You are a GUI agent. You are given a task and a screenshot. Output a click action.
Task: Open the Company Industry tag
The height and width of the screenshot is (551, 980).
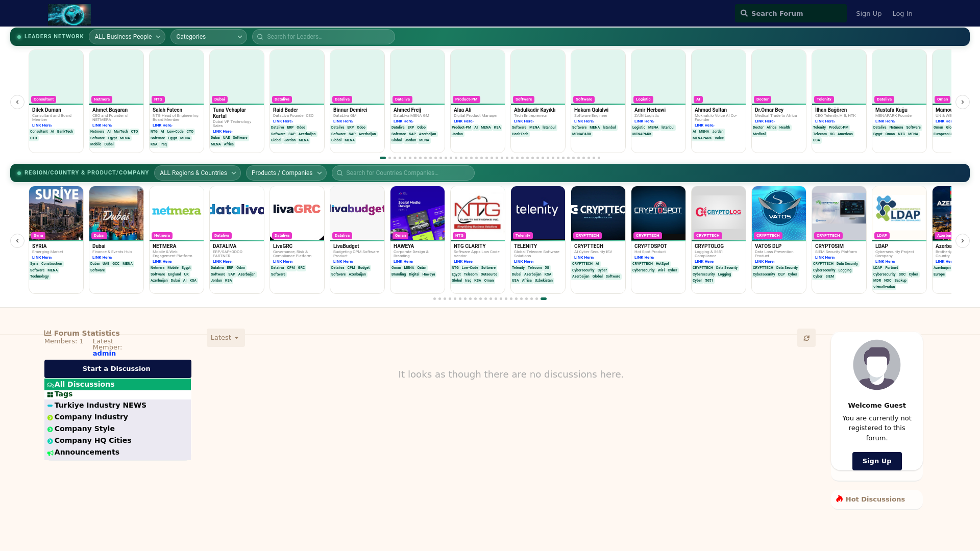coord(117,417)
